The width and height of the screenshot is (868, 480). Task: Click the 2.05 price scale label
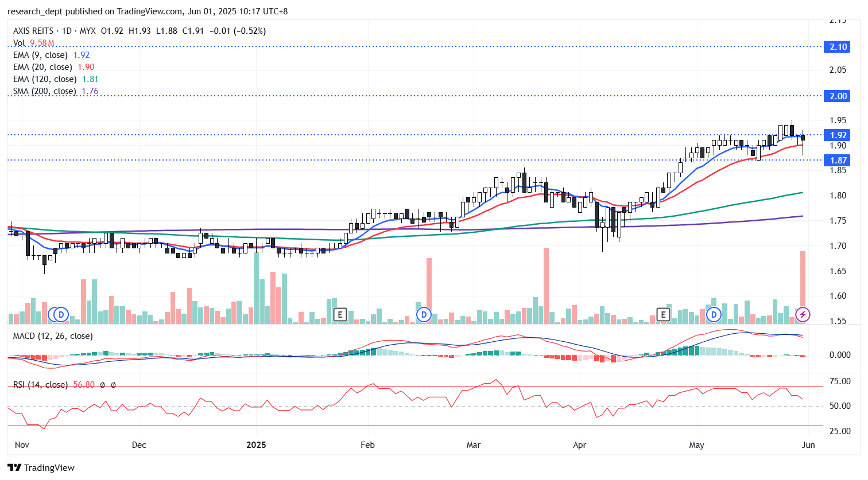coord(838,70)
